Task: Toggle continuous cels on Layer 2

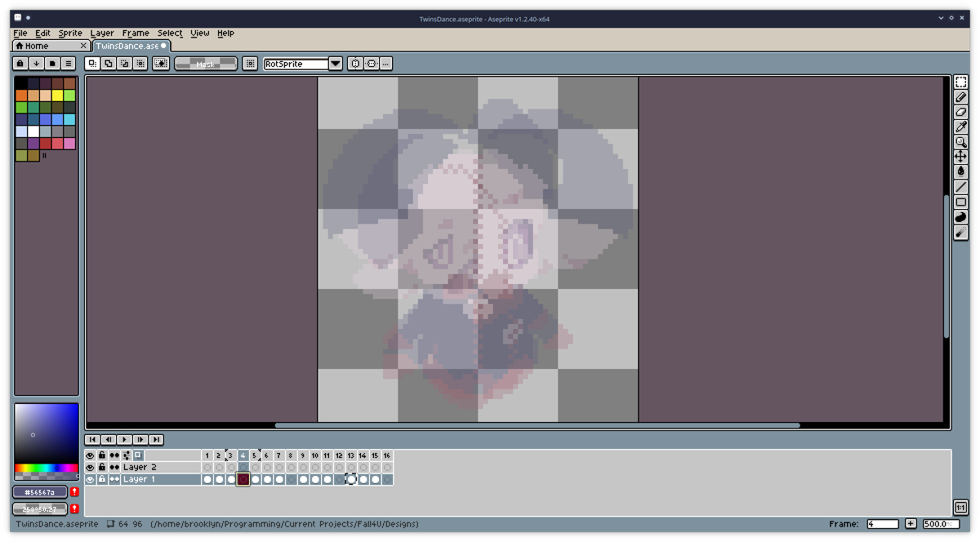Action: [114, 468]
